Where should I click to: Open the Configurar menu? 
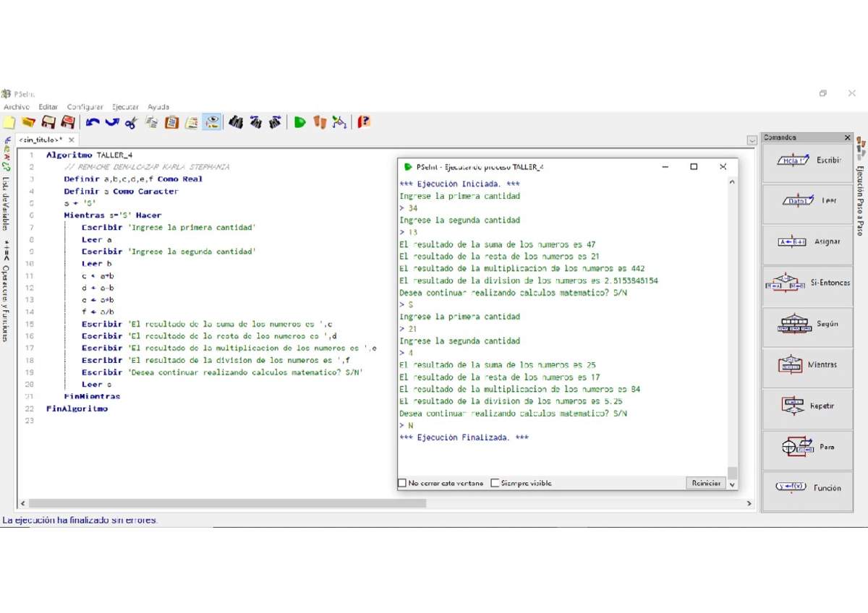click(x=85, y=107)
